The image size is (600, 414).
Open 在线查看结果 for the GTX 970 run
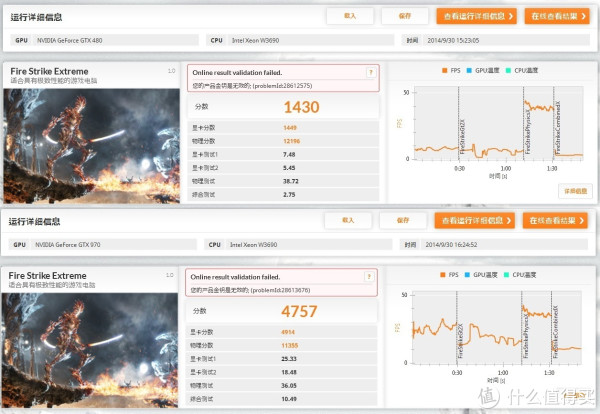coord(553,220)
